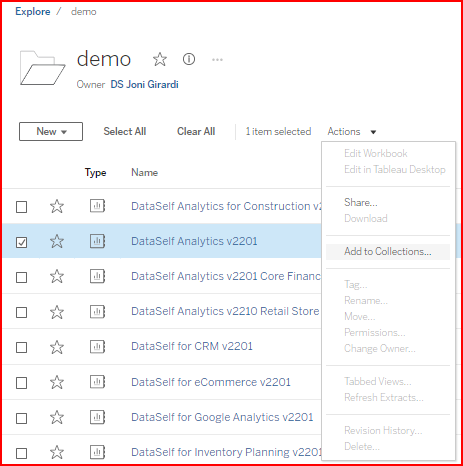The image size is (463, 466).
Task: Sort the list by the Type column header
Action: 95,173
